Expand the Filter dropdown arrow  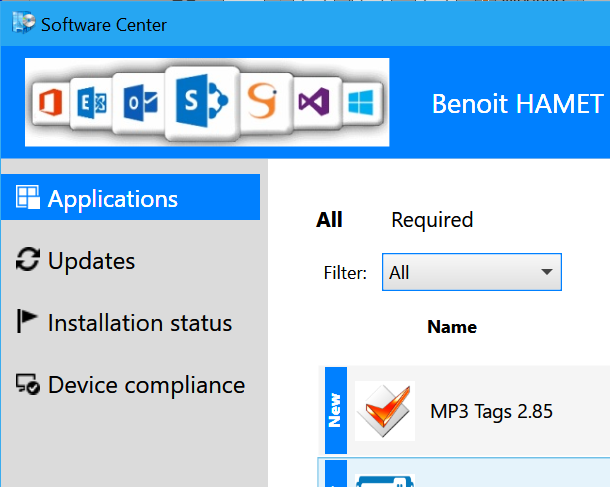546,272
